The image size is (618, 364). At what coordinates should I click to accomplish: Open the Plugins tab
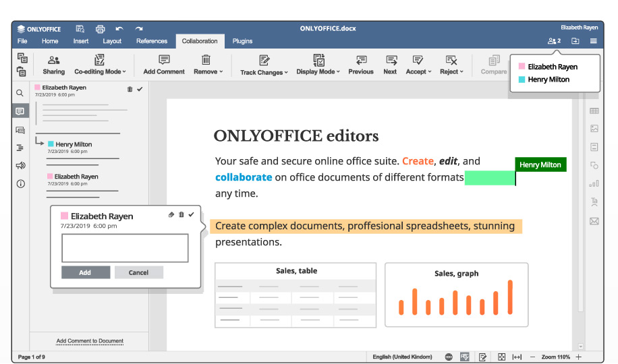click(x=242, y=41)
